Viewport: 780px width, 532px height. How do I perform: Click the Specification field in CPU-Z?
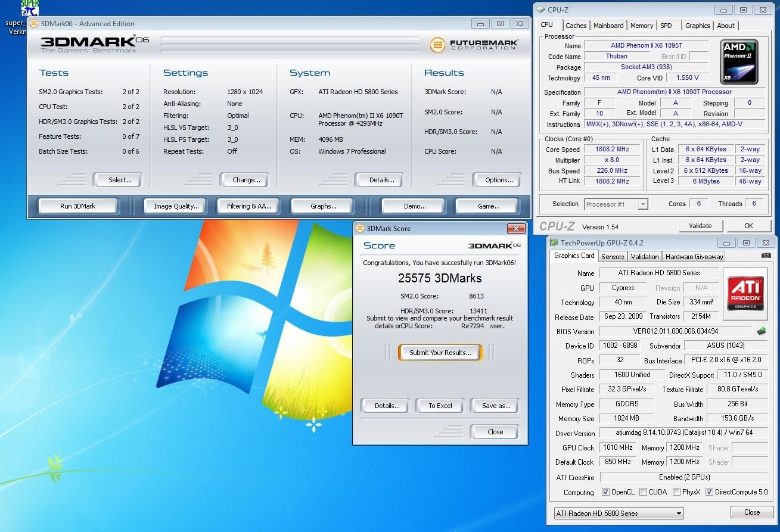pyautogui.click(x=674, y=92)
